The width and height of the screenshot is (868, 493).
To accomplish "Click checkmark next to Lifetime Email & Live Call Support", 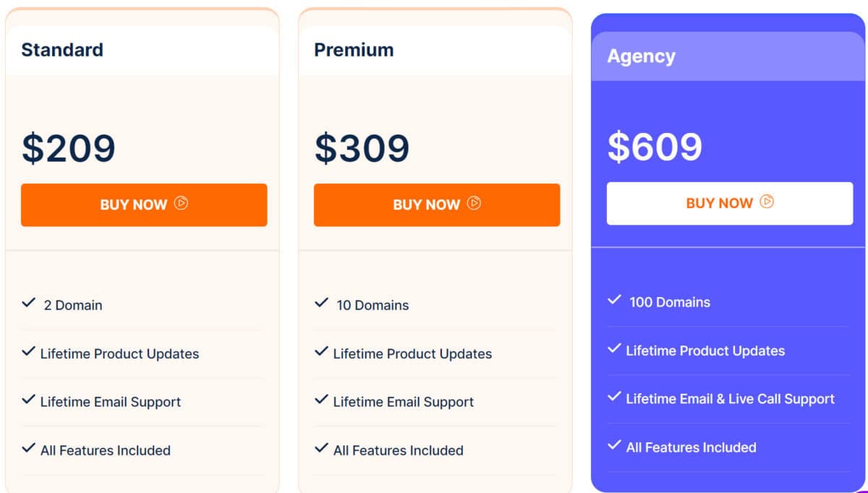I will [614, 397].
